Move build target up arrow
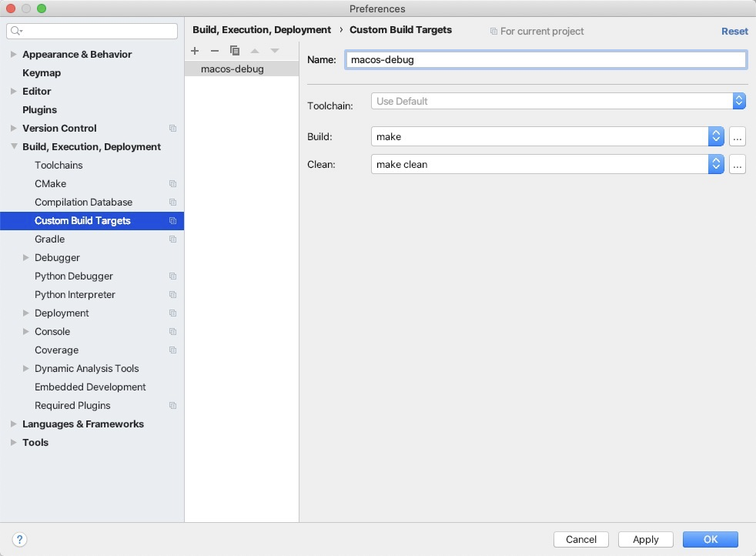This screenshot has height=556, width=756. pos(255,51)
